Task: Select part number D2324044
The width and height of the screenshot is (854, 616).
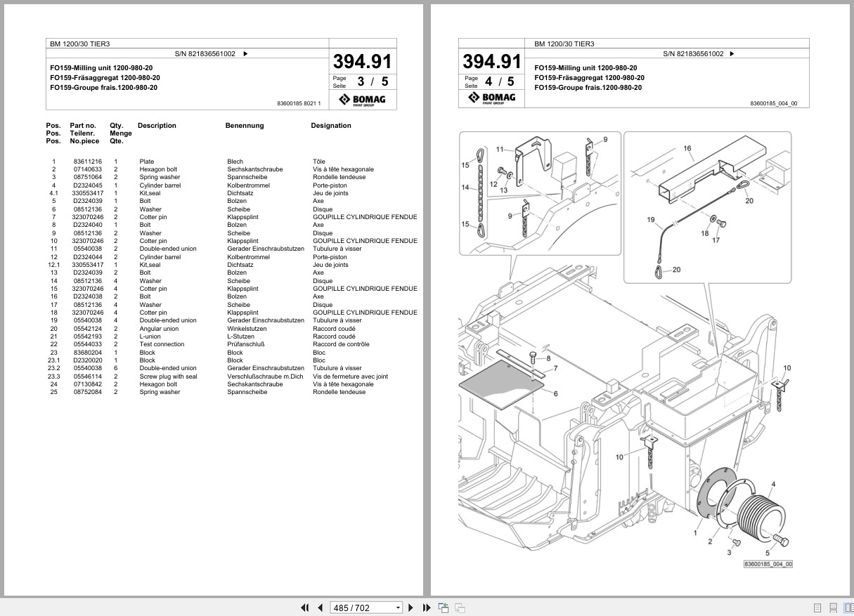Action: pos(87,257)
